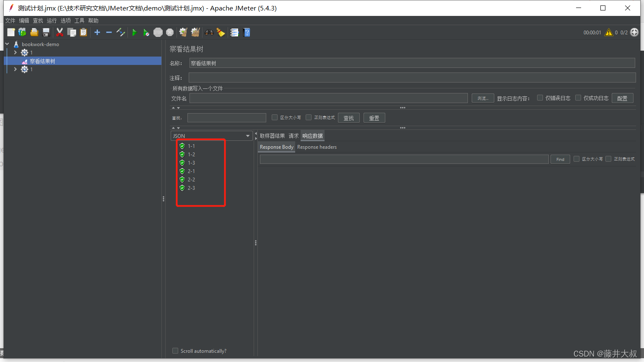Image resolution: width=644 pixels, height=362 pixels.
Task: Enable the 仅成功日志 checkbox
Action: click(578, 98)
